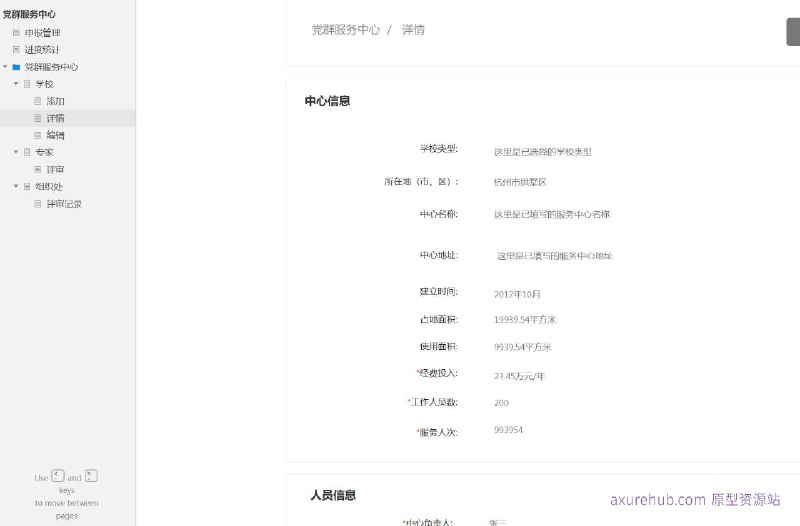
Task: Click the 工作人员数 value 200
Action: tap(502, 403)
